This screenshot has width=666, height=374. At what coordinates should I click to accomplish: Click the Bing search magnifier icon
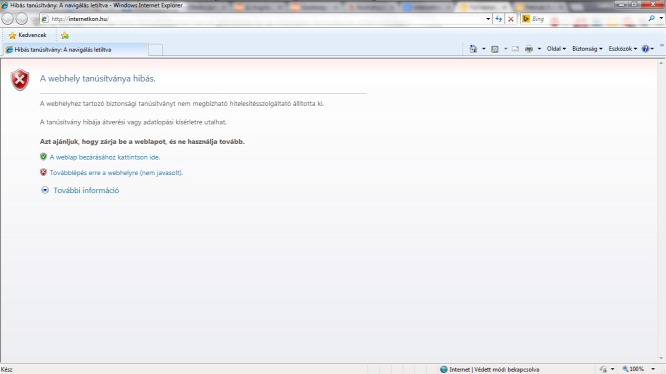point(652,18)
